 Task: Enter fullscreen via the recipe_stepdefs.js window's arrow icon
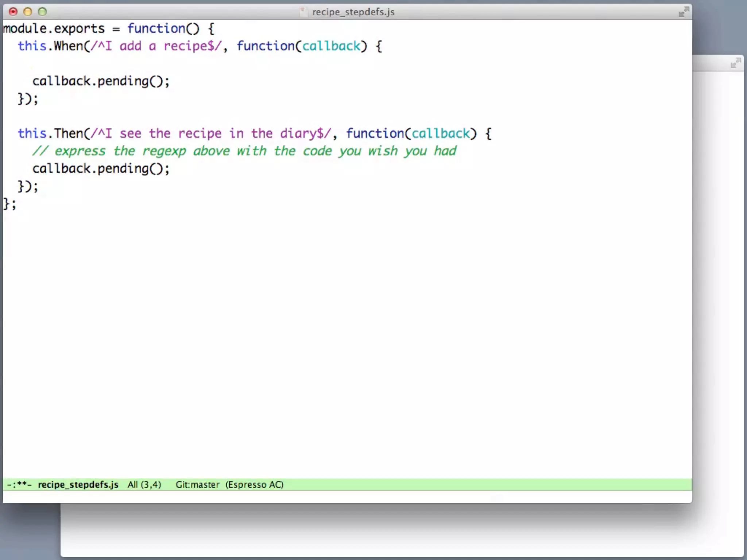(x=684, y=11)
